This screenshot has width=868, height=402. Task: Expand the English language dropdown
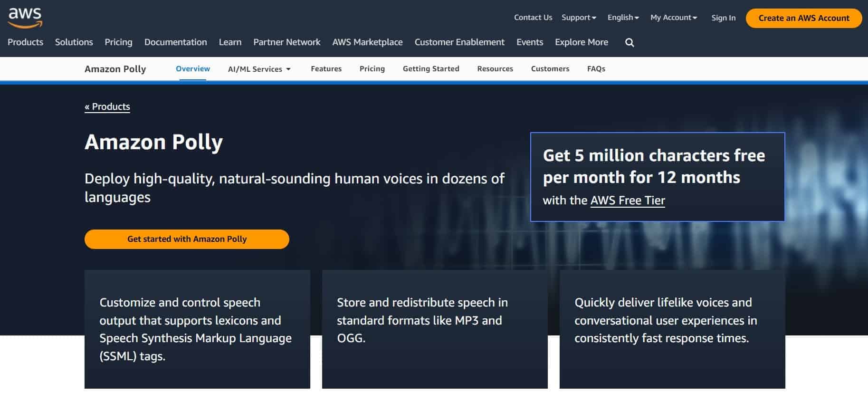coord(623,18)
